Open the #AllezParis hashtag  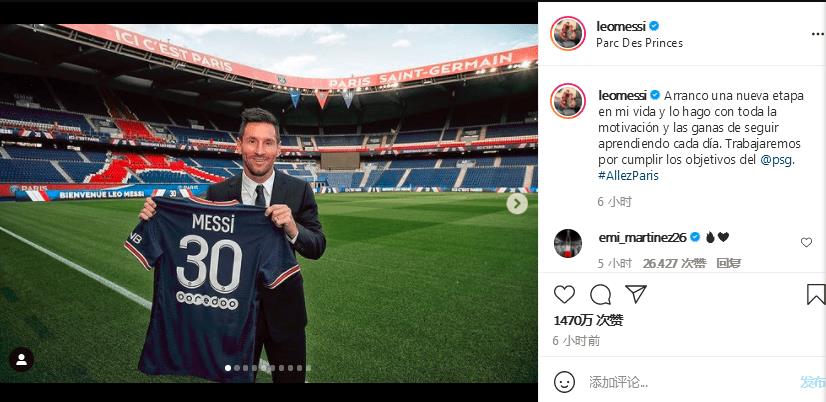628,176
